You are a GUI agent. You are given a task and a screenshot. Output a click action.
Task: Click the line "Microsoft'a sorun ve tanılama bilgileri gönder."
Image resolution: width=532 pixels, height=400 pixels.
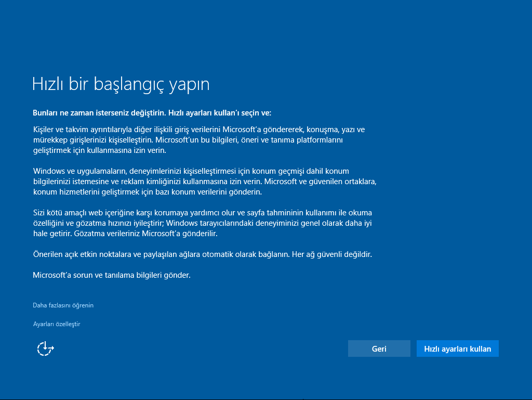[112, 275]
